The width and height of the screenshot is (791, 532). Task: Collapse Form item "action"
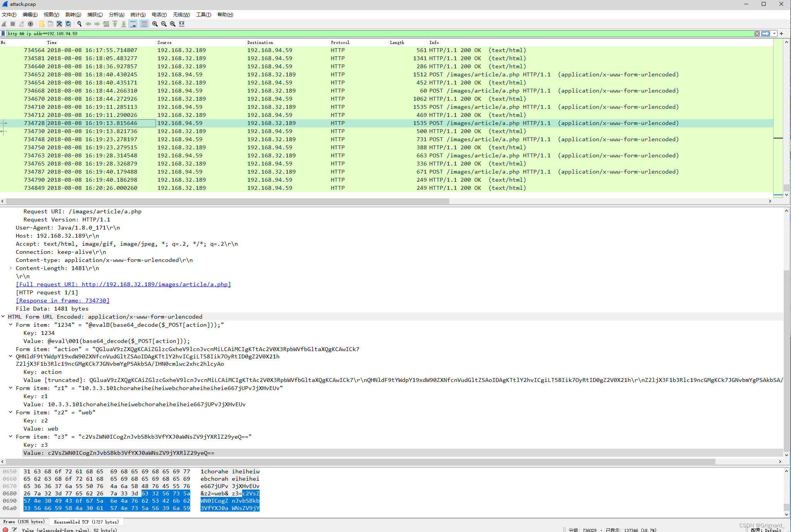(10, 356)
